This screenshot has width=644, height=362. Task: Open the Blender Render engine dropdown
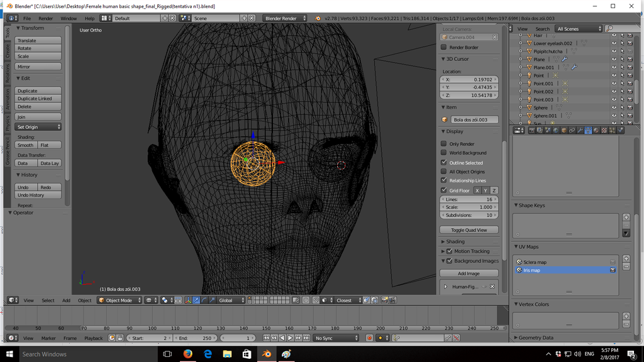pos(285,18)
